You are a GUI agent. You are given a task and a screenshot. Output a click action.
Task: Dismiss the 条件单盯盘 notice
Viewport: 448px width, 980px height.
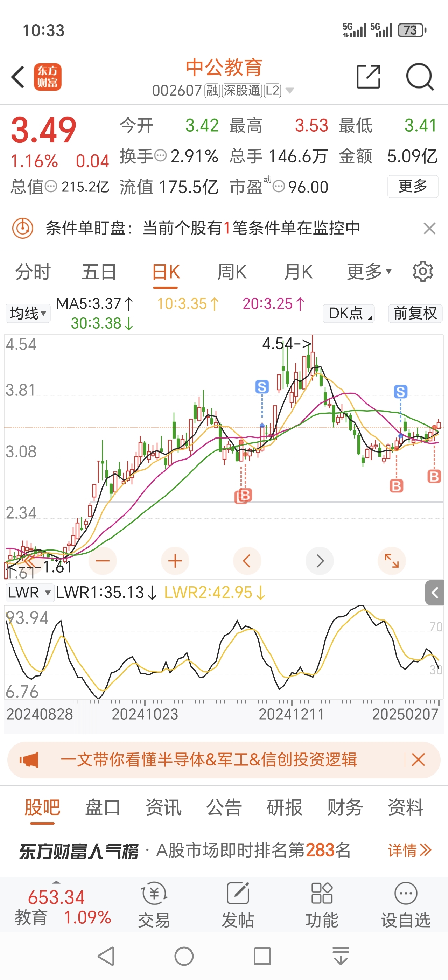coord(429,229)
